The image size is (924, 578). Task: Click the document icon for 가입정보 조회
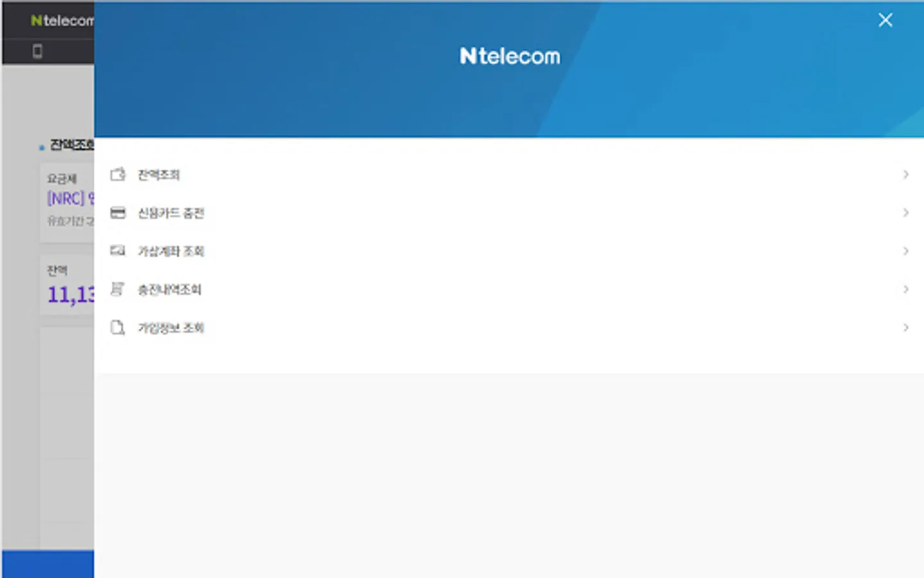click(x=117, y=328)
